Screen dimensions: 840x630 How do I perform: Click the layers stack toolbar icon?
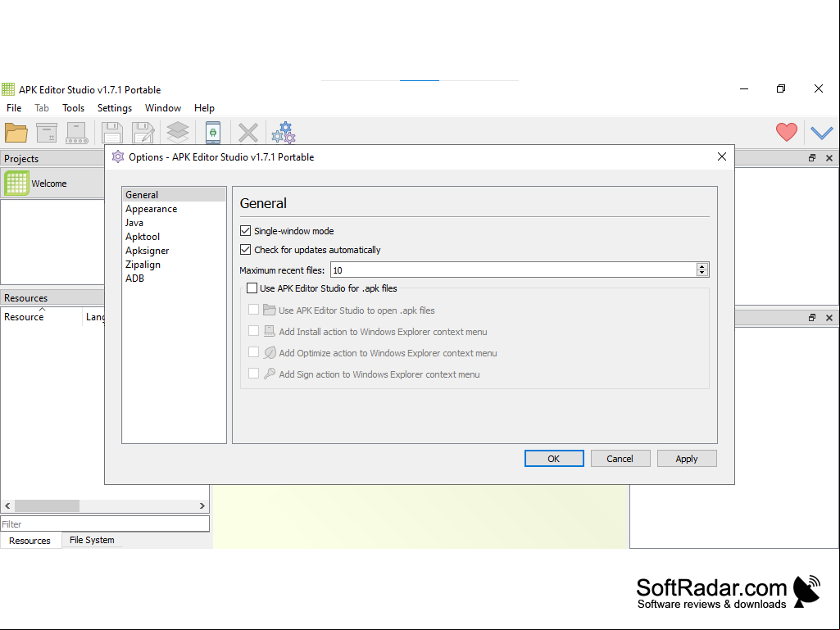[x=178, y=133]
